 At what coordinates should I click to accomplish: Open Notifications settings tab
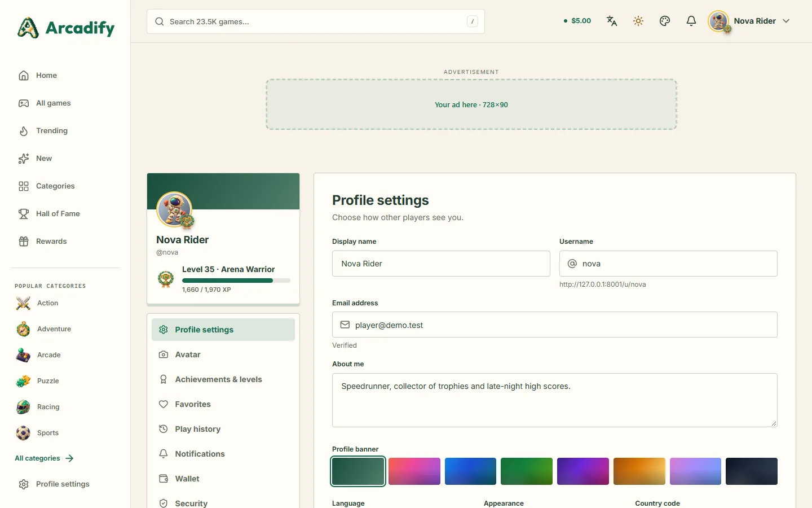pyautogui.click(x=223, y=454)
